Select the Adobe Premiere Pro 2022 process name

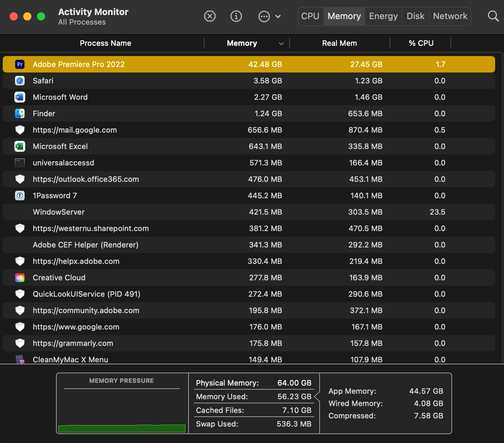(x=79, y=64)
